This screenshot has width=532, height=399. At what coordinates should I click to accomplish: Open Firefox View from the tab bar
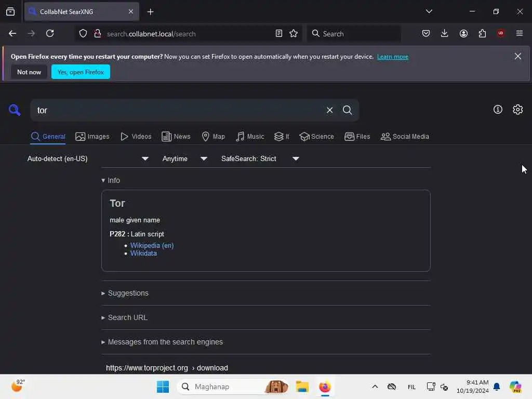click(x=10, y=11)
